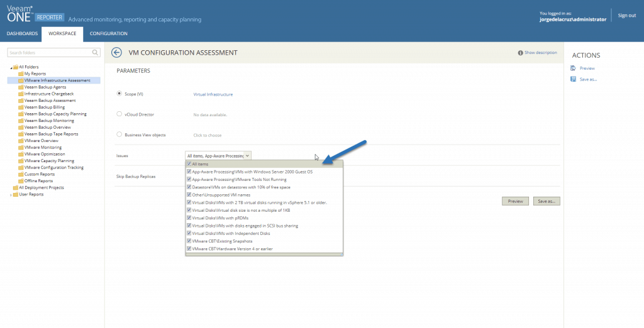Open the Virtual Infrastructure scope link

pos(213,94)
